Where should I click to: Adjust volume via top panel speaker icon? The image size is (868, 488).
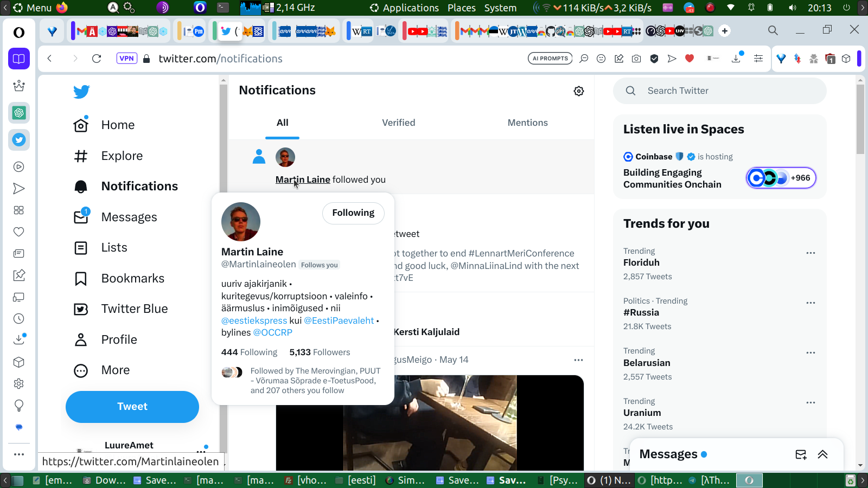pos(793,8)
